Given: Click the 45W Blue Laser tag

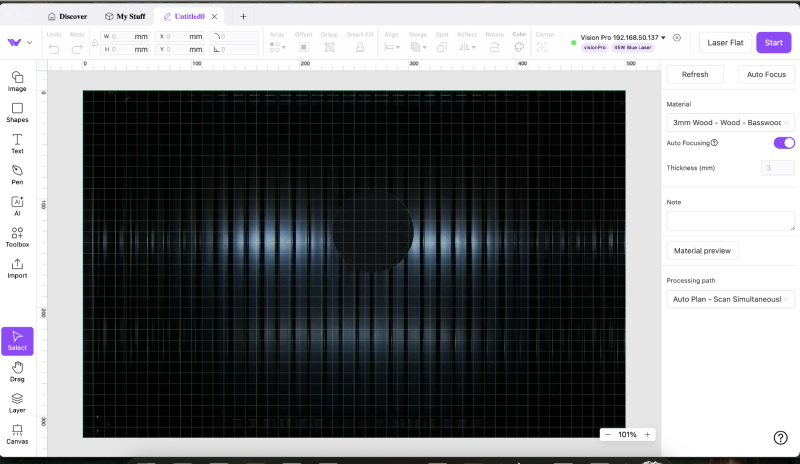Looking at the screenshot, I should click(x=633, y=47).
